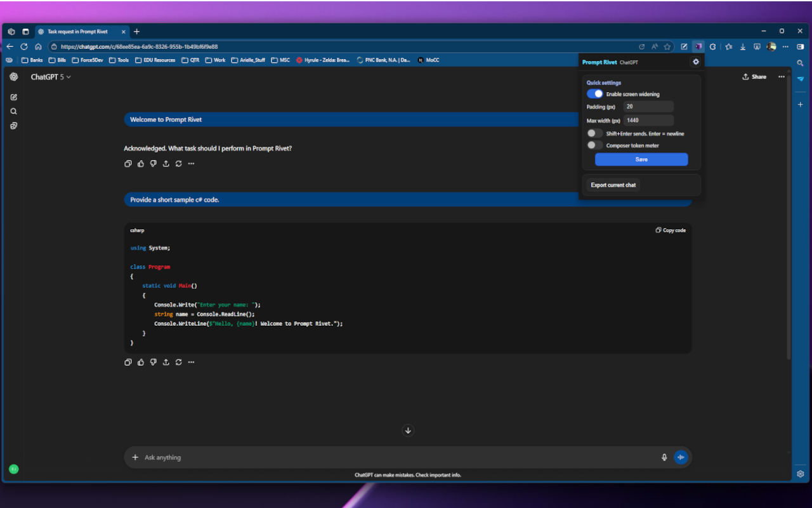Jump to bottom with the down arrow
The width and height of the screenshot is (812, 508).
click(408, 431)
